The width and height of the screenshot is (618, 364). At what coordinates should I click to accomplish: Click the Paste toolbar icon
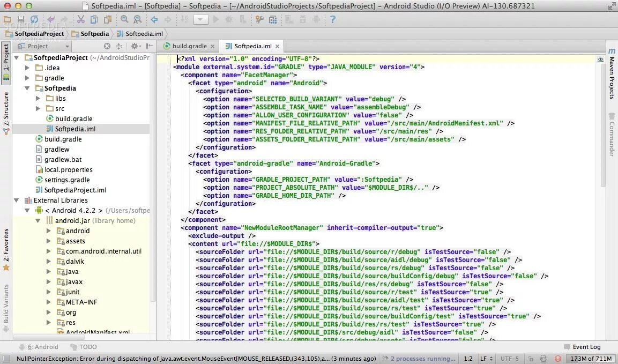tap(108, 19)
